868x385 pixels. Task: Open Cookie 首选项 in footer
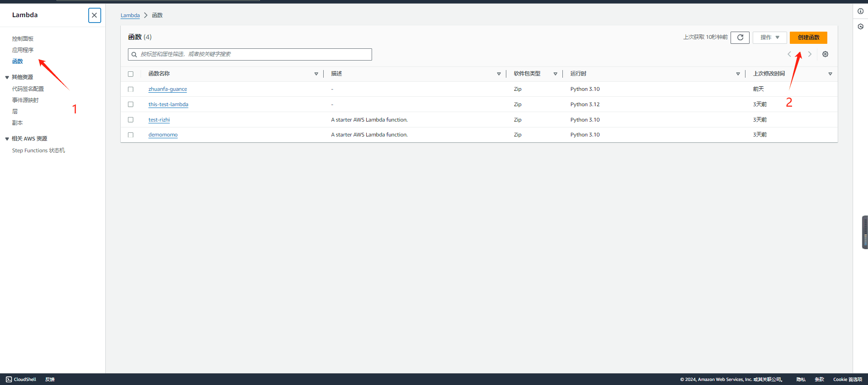[848, 380]
